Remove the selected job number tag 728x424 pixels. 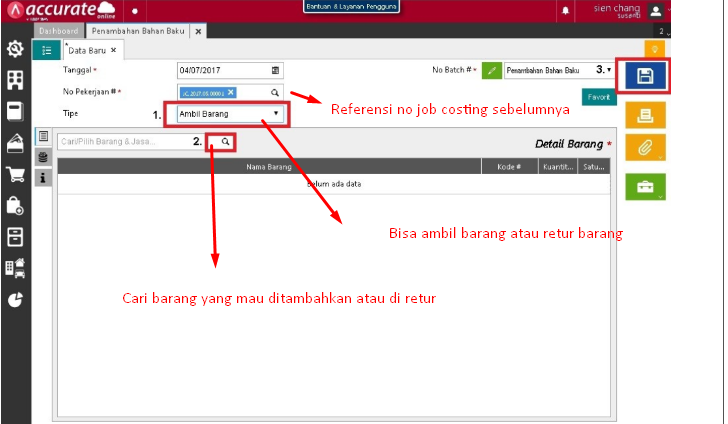pos(231,92)
